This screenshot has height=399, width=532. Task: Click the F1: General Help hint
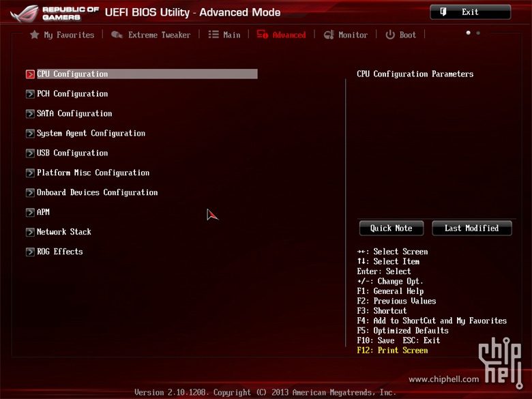click(x=390, y=291)
